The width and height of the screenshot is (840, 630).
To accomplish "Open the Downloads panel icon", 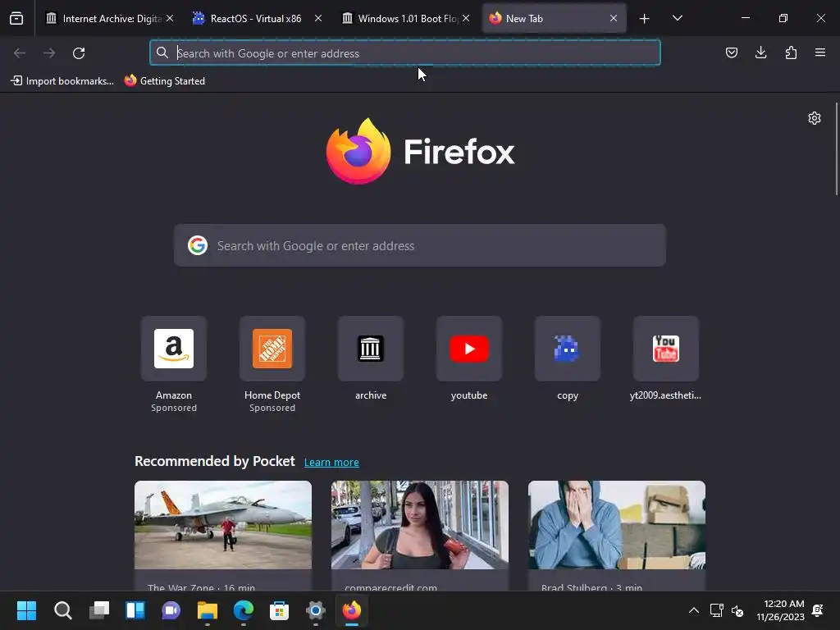I will coord(760,52).
